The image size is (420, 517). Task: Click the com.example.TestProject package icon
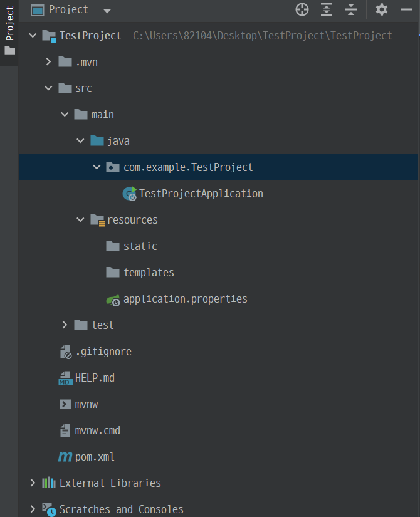pyautogui.click(x=113, y=167)
